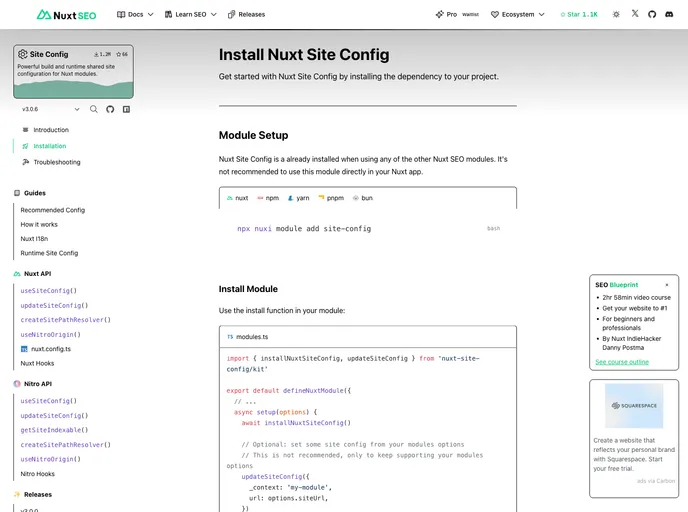Open createSitePathResolver() under Nuxt API
This screenshot has width=688, height=512.
(x=65, y=320)
